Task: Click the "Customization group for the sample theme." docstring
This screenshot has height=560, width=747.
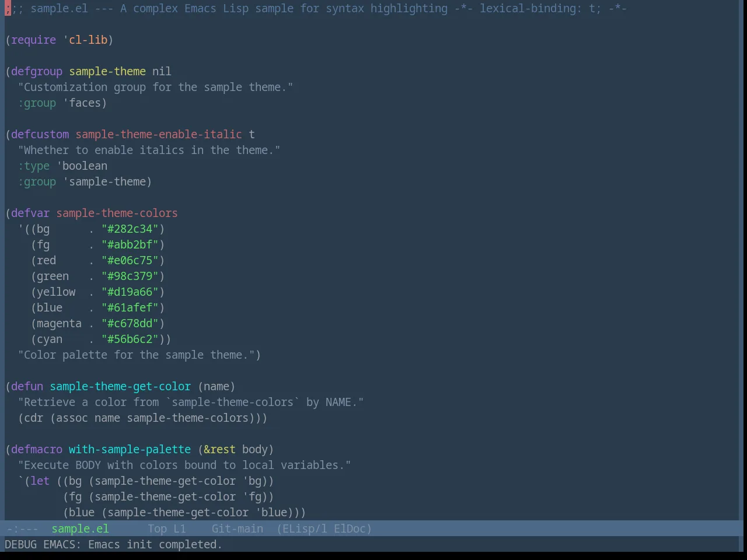Action: 155,87
